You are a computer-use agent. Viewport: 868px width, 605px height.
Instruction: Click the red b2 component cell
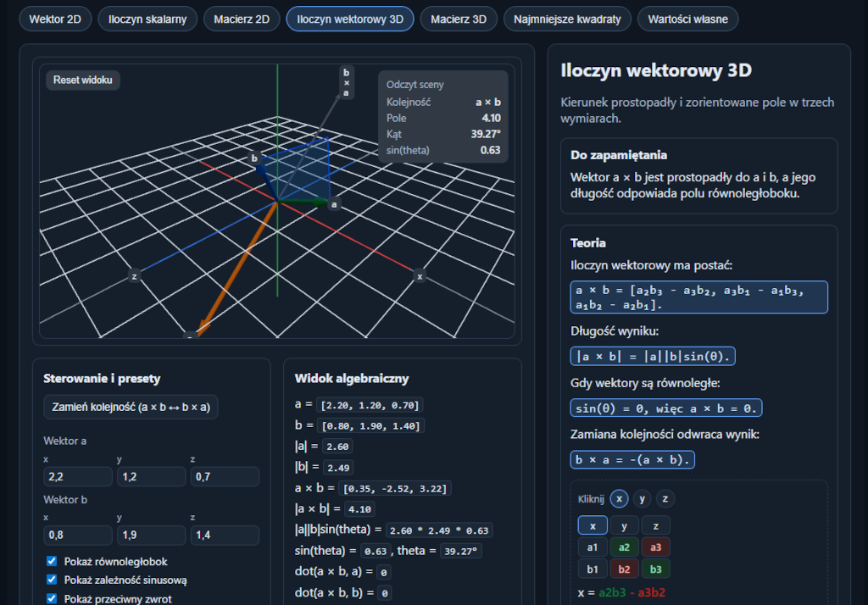625,569
